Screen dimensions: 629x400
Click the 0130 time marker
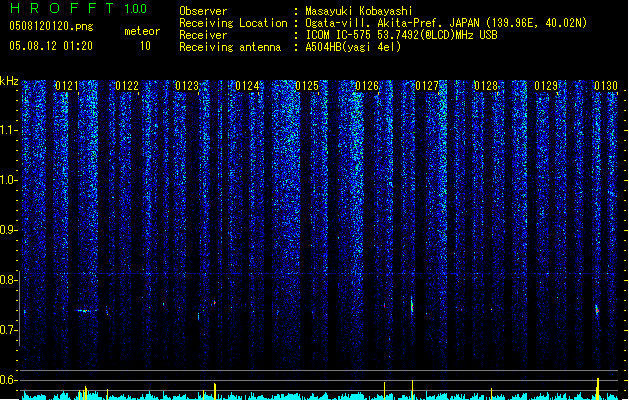pyautogui.click(x=606, y=86)
